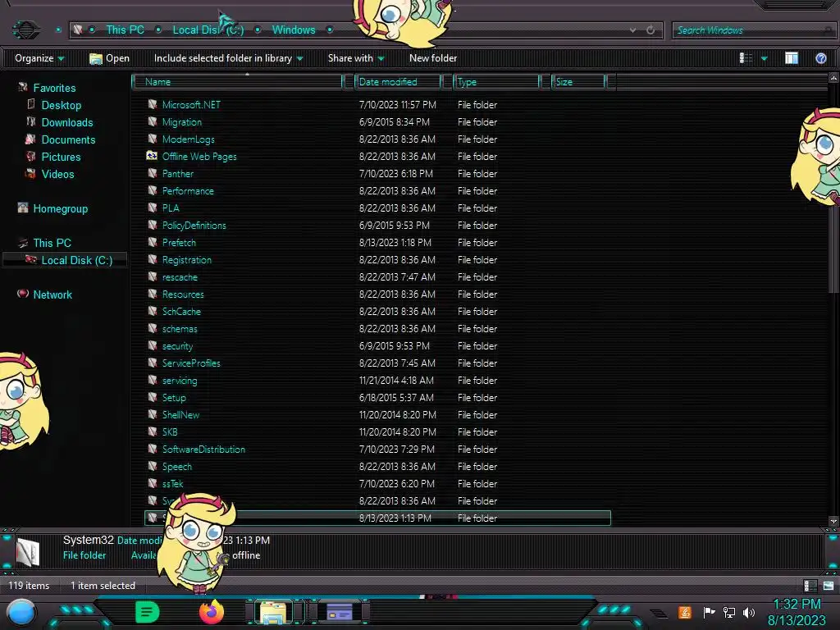Click the scroll up arrow of file list
Viewport: 840px width, 630px height.
point(833,78)
